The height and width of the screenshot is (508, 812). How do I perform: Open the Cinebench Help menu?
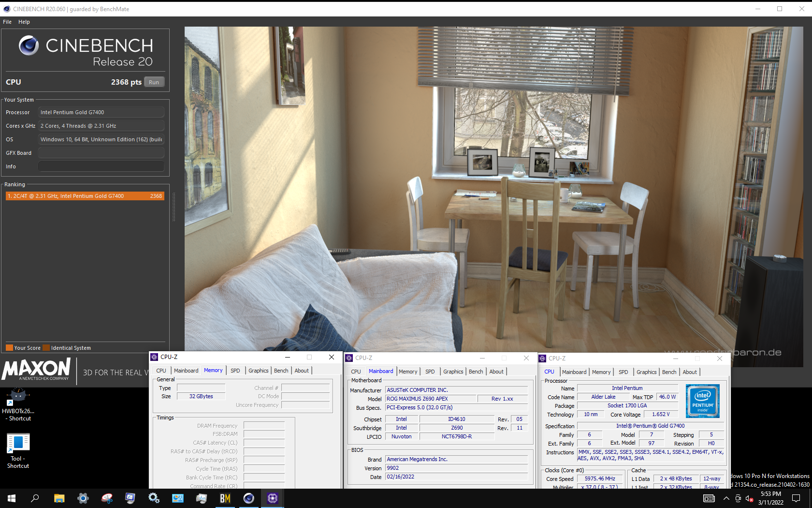coord(24,22)
